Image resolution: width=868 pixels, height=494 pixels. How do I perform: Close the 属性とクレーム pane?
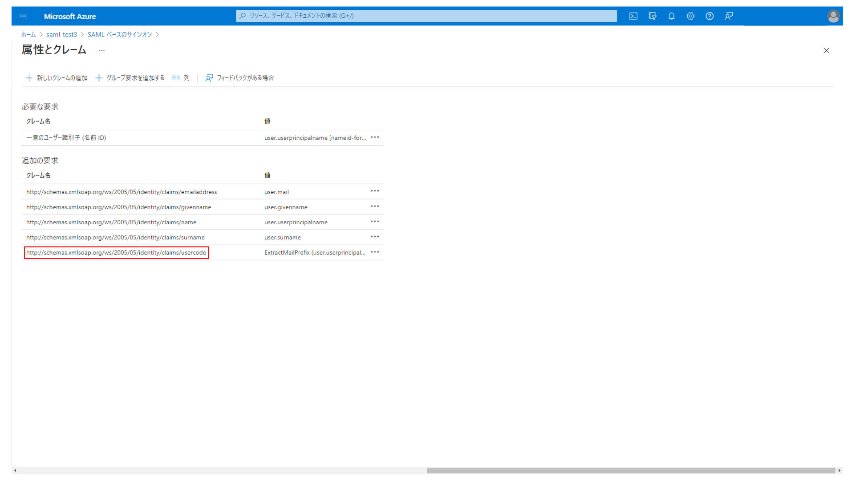click(826, 51)
